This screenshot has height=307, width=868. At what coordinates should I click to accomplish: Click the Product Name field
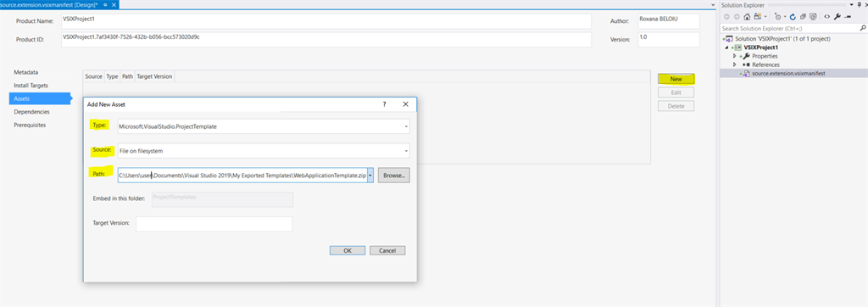[x=326, y=21]
